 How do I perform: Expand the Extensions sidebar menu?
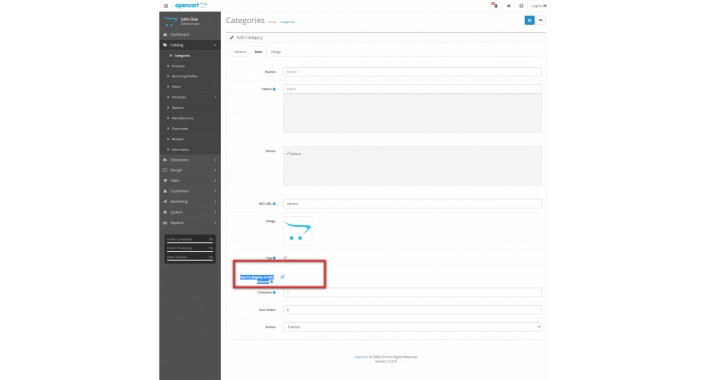pos(190,160)
